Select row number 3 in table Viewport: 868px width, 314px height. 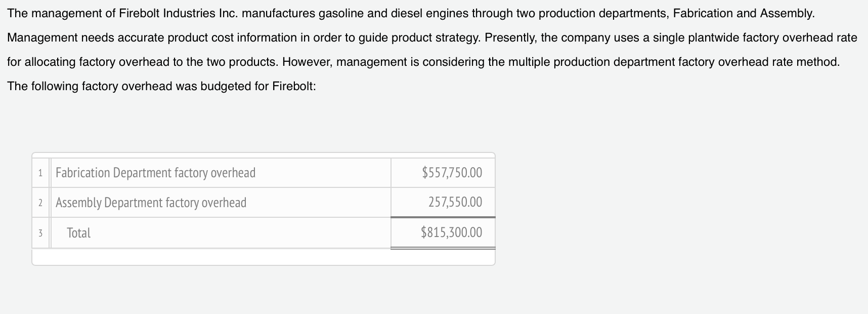point(40,233)
